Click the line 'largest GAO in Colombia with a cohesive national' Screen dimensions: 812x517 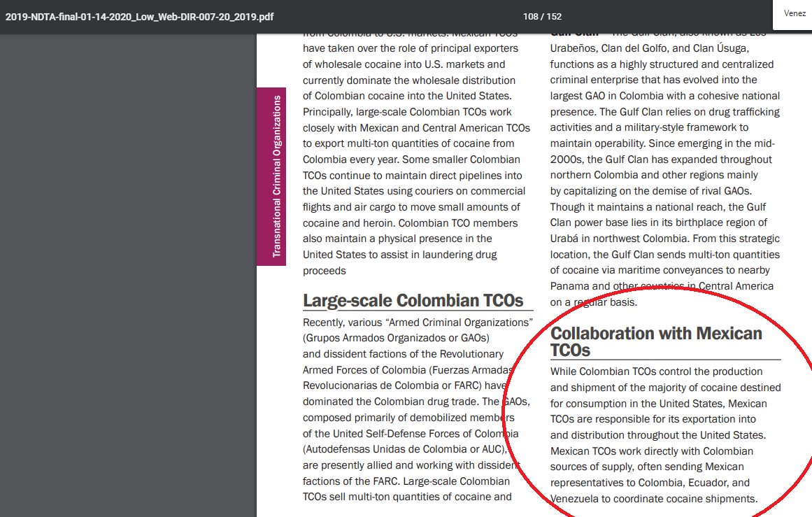coord(664,96)
